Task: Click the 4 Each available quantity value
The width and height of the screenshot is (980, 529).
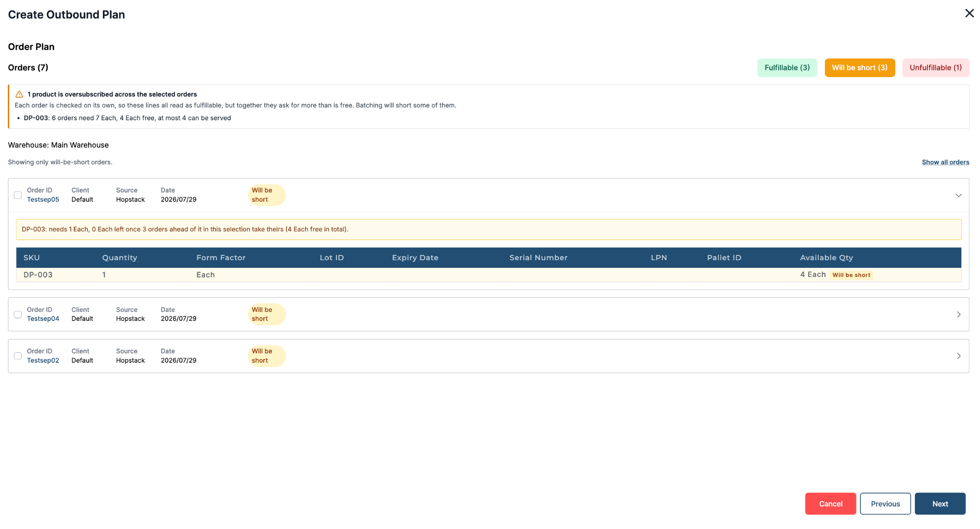Action: [x=813, y=275]
